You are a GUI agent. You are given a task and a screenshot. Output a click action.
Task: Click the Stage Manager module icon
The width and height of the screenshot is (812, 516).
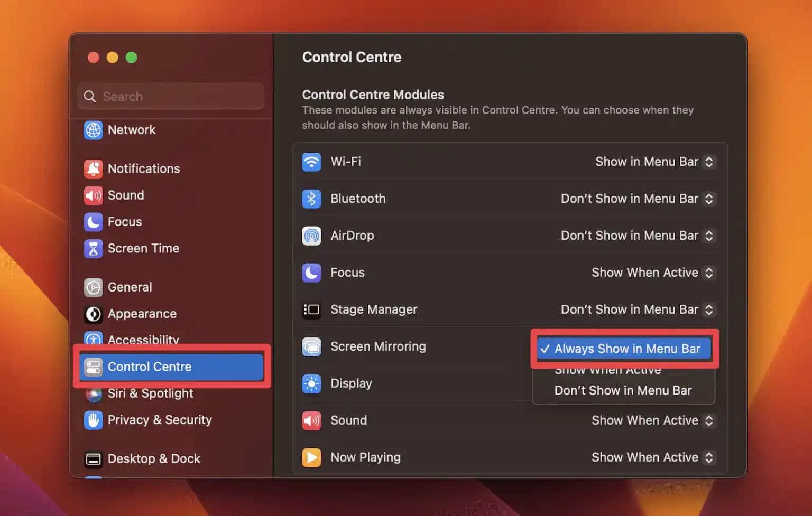pyautogui.click(x=312, y=310)
